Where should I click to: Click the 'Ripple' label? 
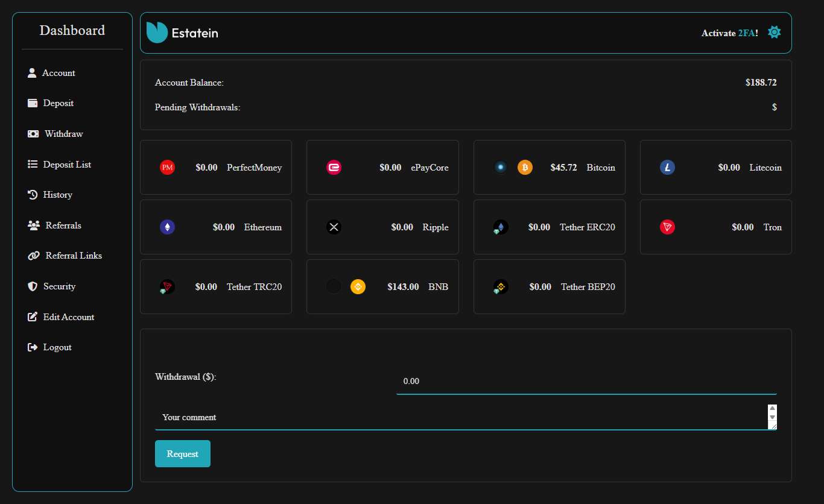(x=436, y=227)
